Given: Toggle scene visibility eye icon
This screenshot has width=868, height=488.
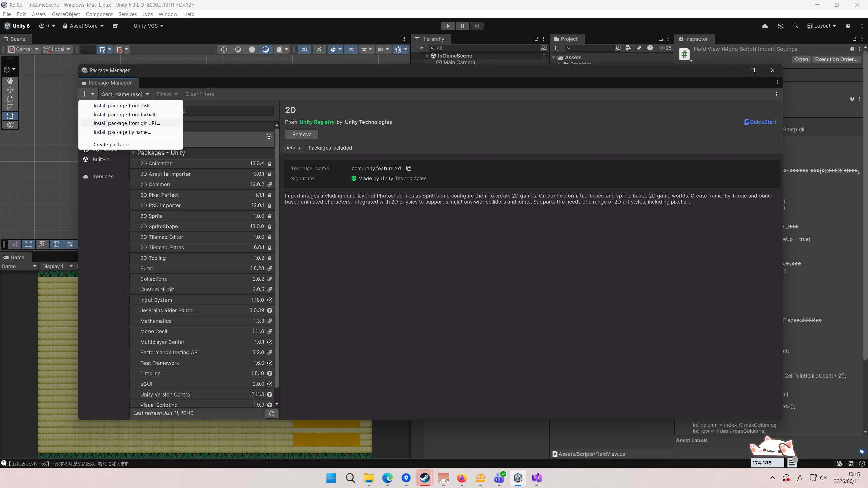Looking at the screenshot, I should (x=351, y=49).
